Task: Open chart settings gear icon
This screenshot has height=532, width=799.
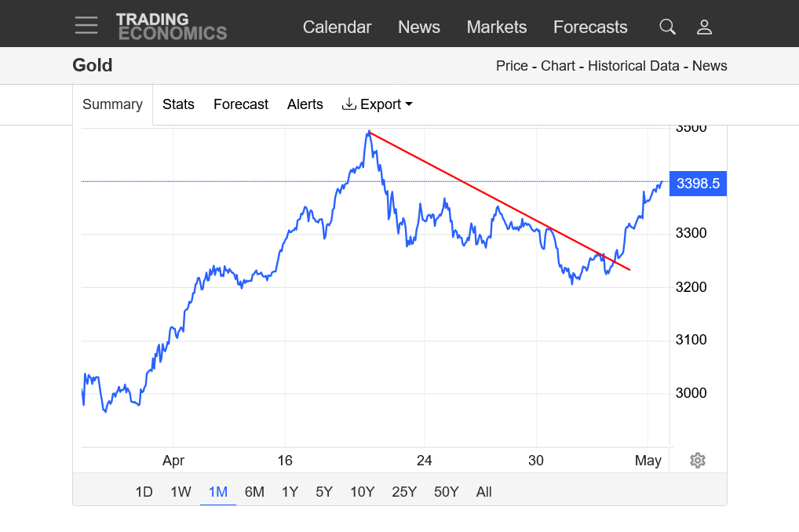Action: [698, 461]
